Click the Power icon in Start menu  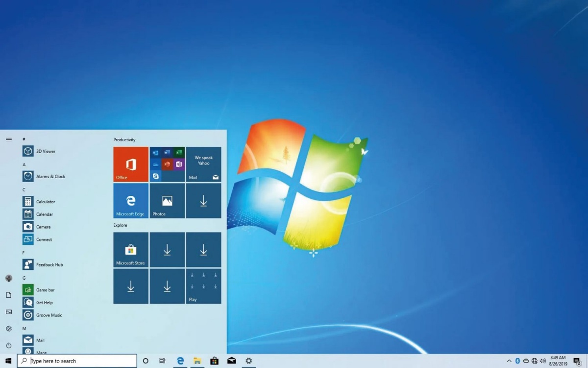point(8,345)
